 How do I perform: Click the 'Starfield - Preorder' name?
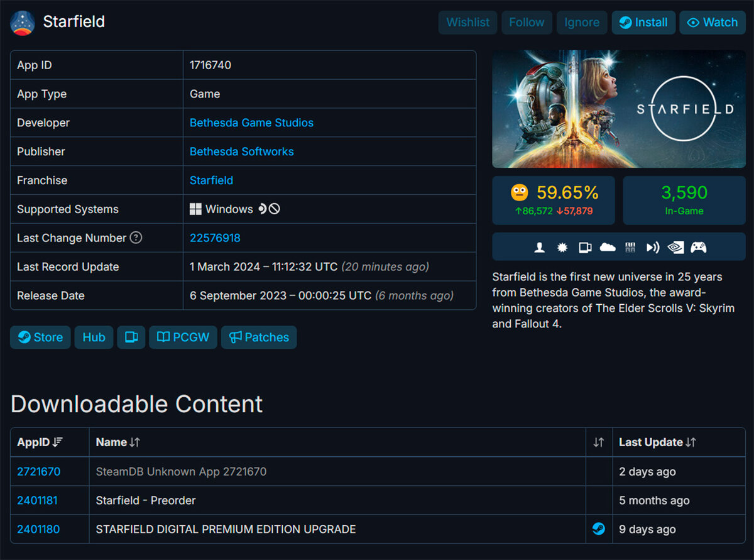coord(146,500)
